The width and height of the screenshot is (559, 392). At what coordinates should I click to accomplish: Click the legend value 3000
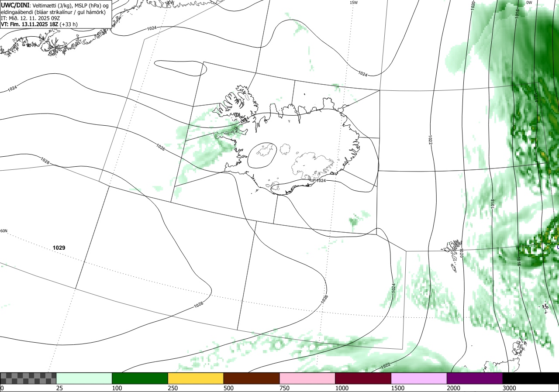[x=509, y=388]
